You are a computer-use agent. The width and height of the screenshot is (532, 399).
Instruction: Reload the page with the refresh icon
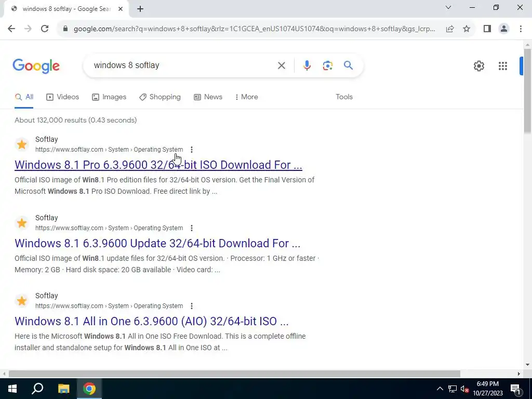(45, 29)
